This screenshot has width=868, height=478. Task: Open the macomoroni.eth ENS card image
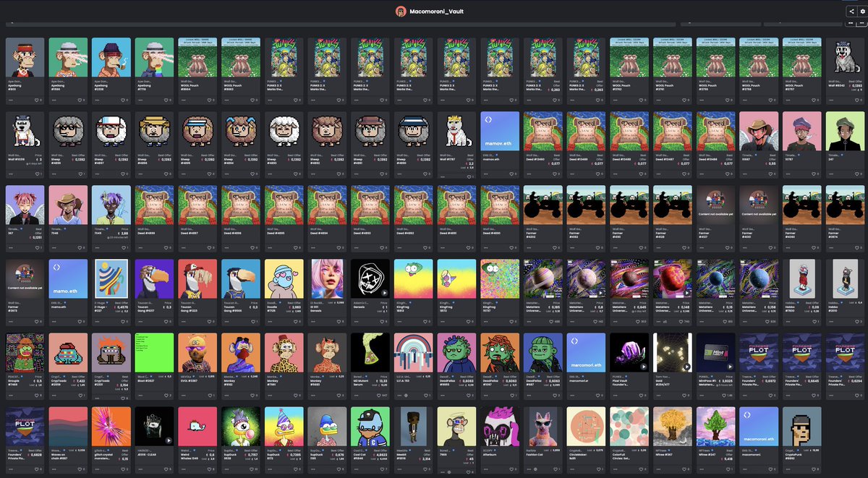pyautogui.click(x=760, y=426)
